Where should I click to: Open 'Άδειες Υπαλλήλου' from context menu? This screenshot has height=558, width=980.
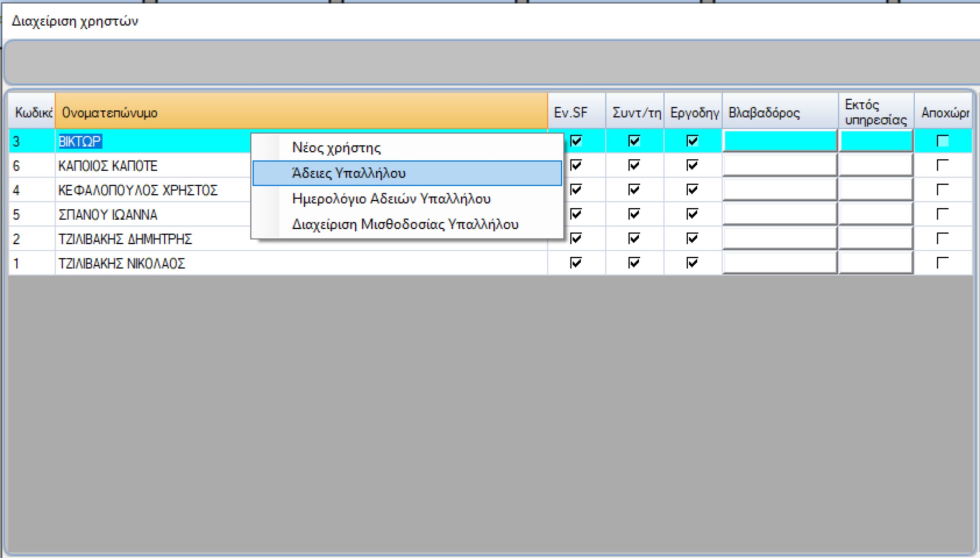348,173
